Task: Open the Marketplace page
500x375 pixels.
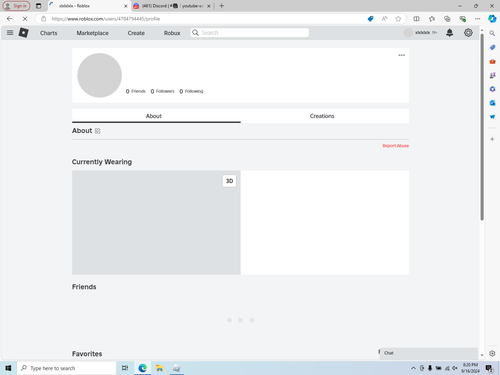Action: click(92, 33)
